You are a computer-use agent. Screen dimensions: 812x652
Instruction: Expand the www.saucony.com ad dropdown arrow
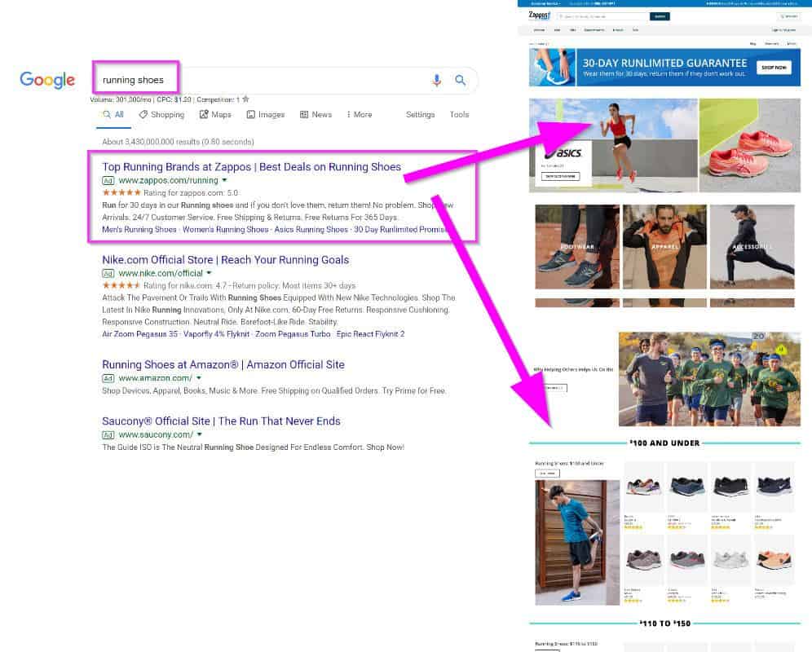(200, 434)
